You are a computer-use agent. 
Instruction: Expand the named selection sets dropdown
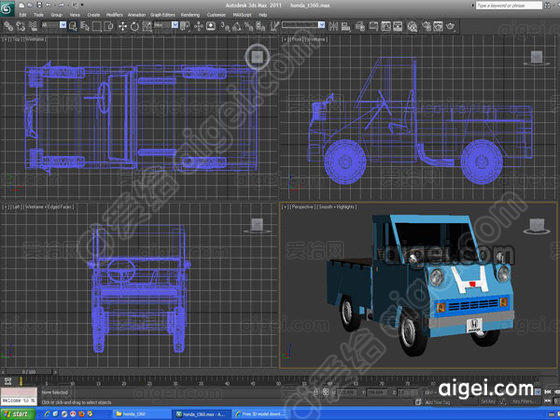(303, 25)
